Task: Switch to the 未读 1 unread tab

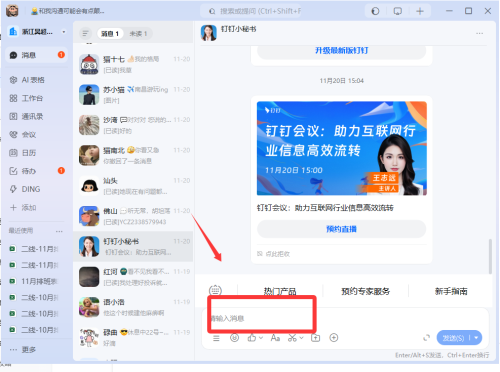Action: (x=138, y=34)
